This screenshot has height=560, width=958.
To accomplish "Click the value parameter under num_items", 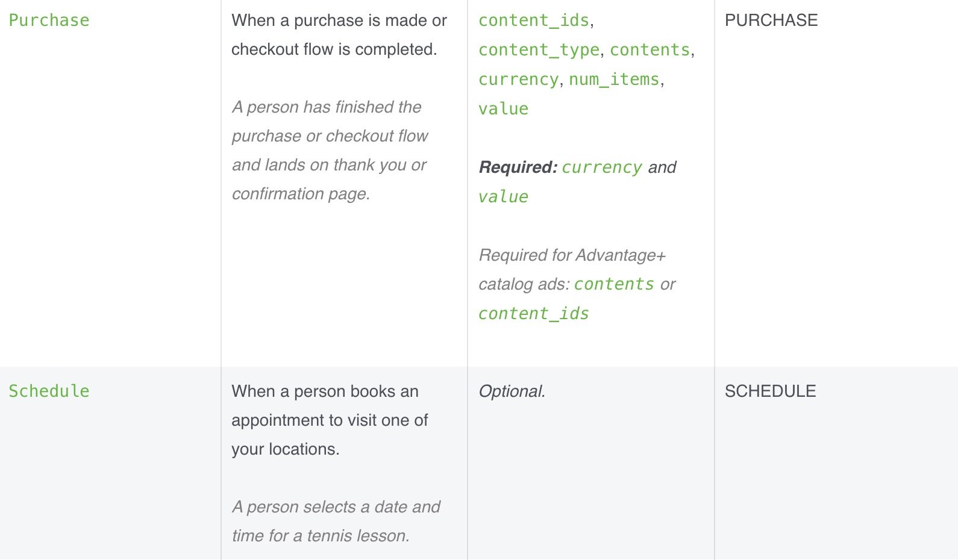I will (503, 109).
